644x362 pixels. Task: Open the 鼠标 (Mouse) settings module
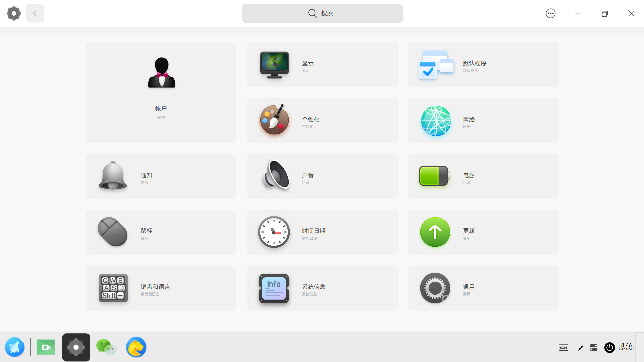point(160,232)
